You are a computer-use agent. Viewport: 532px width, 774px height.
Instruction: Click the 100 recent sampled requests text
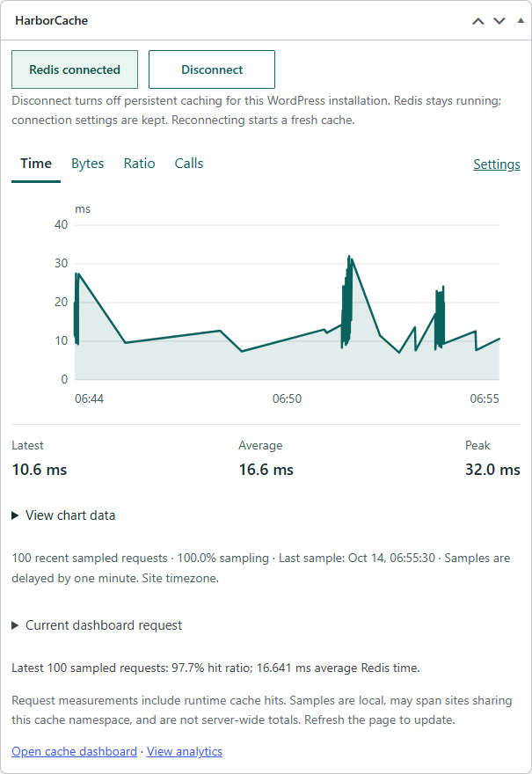[x=90, y=558]
